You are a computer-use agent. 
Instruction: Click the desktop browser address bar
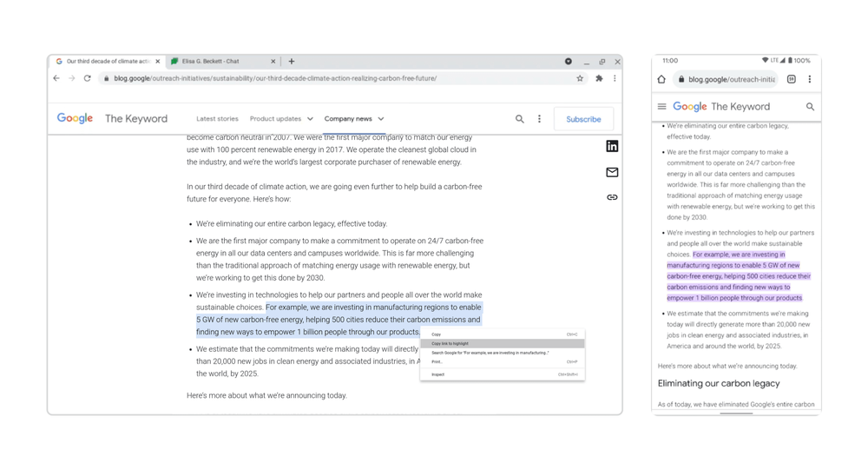(x=339, y=78)
